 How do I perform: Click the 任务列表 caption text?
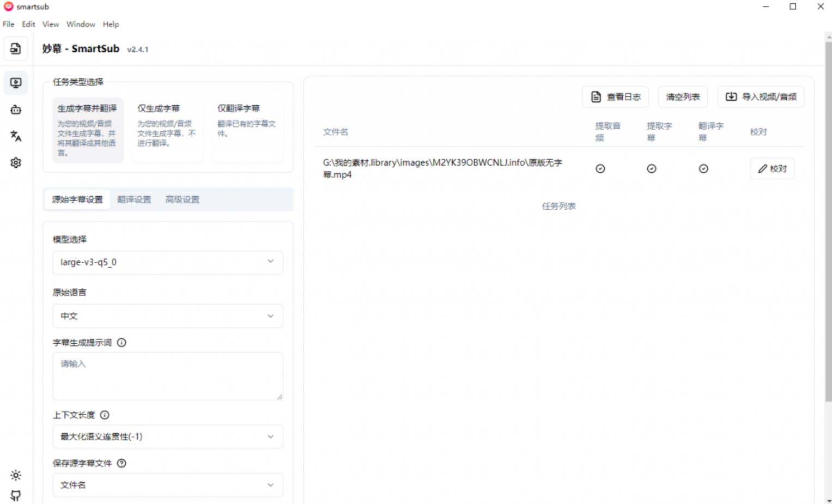558,206
